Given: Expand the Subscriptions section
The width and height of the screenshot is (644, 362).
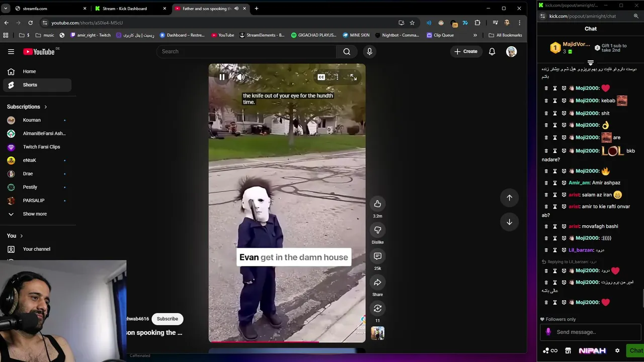Looking at the screenshot, I should pos(27,107).
